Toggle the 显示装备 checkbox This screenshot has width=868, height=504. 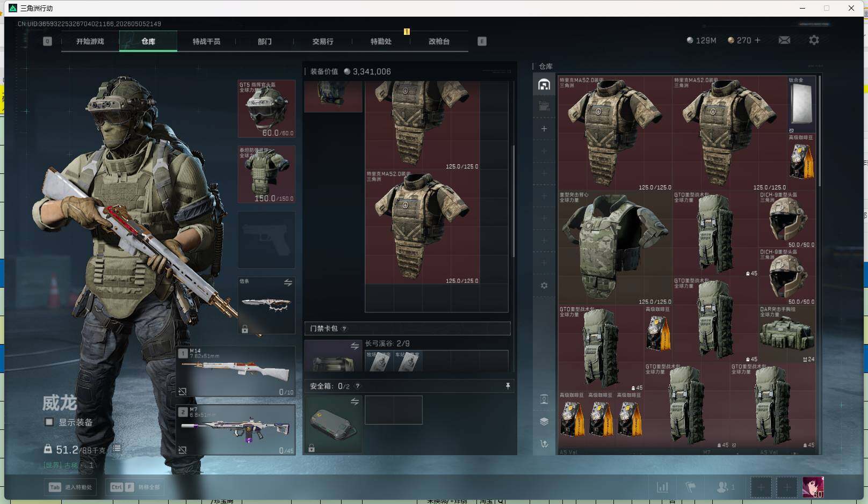point(49,422)
